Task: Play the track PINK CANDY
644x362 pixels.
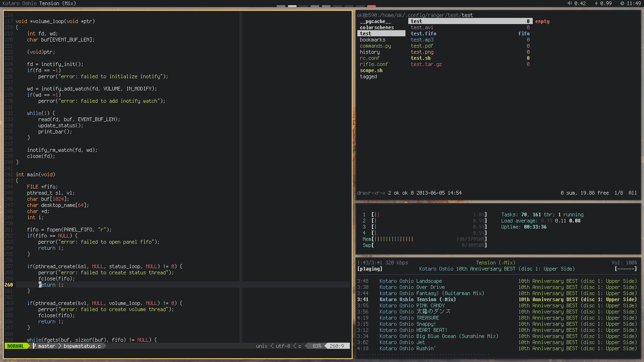Action: 430,305
